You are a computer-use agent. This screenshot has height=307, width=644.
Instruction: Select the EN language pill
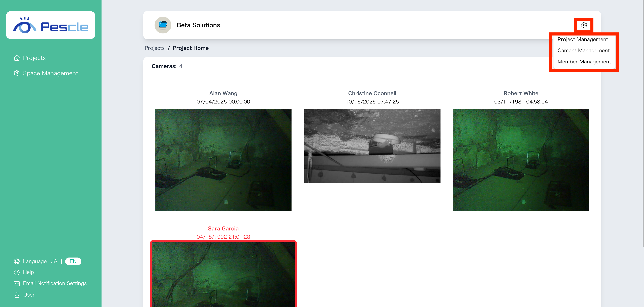pyautogui.click(x=73, y=261)
